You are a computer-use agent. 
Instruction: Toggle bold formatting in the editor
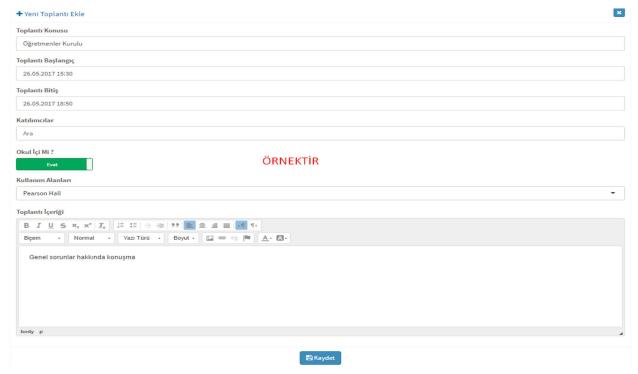26,225
